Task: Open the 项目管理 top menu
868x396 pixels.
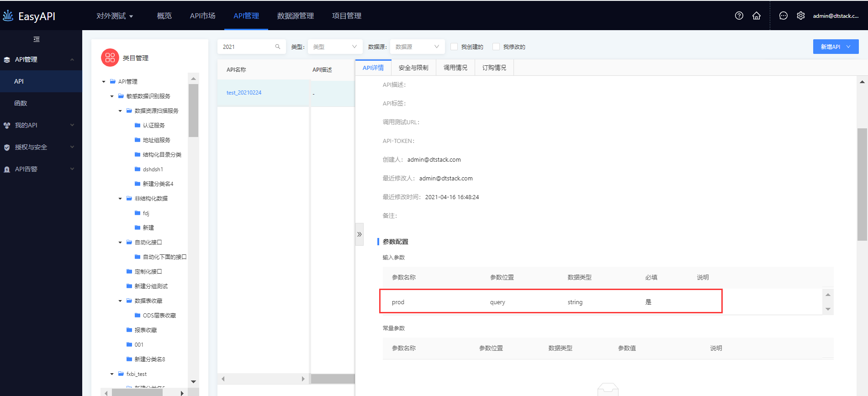Action: point(346,16)
